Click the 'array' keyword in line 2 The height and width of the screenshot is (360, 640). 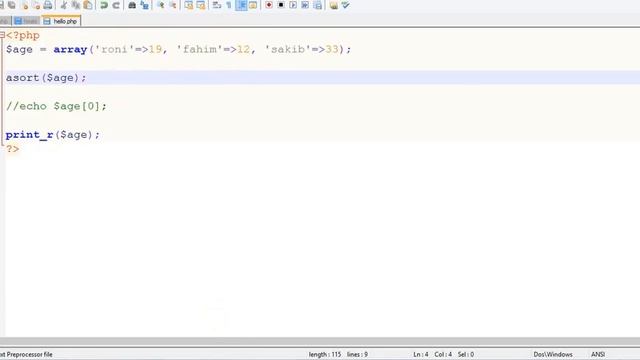(70, 49)
